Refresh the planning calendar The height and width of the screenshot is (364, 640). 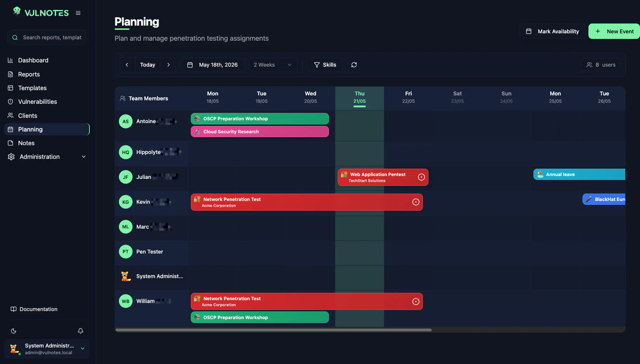click(x=354, y=65)
